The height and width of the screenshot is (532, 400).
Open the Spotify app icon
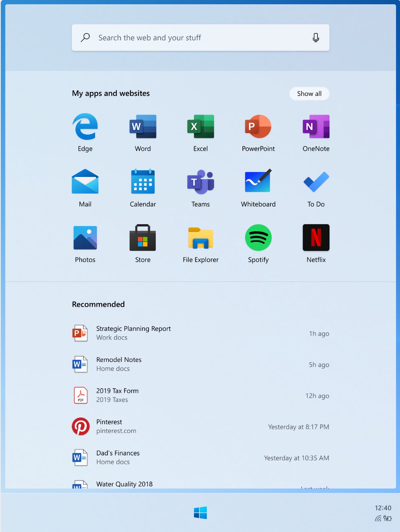[x=258, y=238]
